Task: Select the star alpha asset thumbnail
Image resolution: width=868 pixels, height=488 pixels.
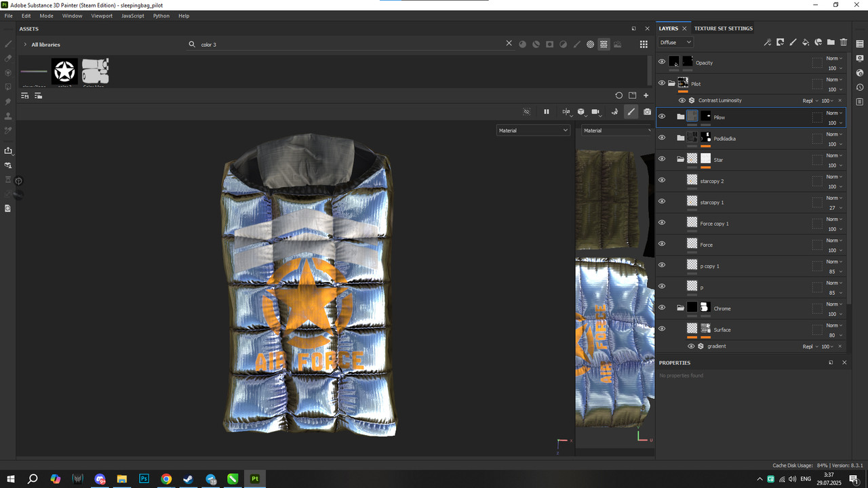Action: click(x=64, y=71)
